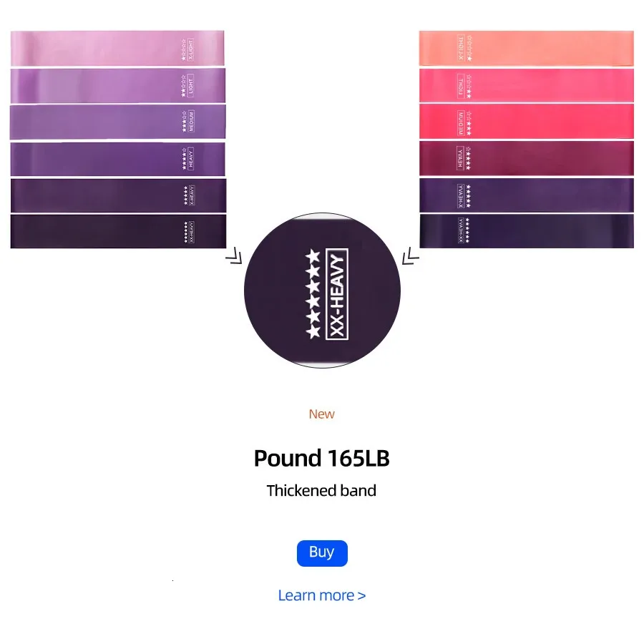Open the Learn more link
Image resolution: width=644 pixels, height=644 pixels.
[321, 595]
